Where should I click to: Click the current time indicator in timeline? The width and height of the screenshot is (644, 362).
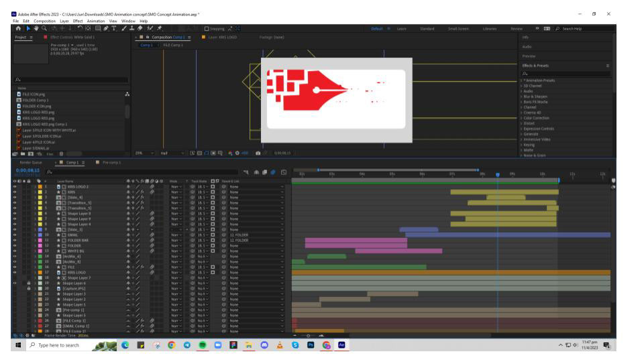click(x=497, y=175)
